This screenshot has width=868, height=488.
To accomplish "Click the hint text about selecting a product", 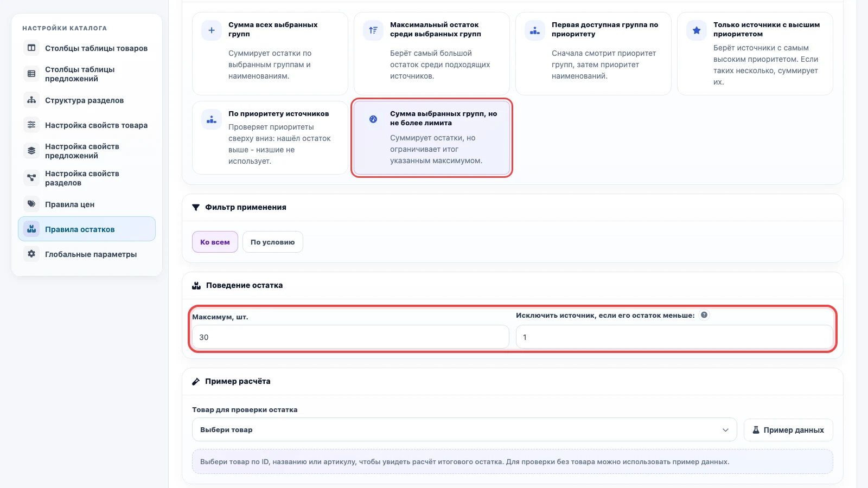I will click(464, 462).
